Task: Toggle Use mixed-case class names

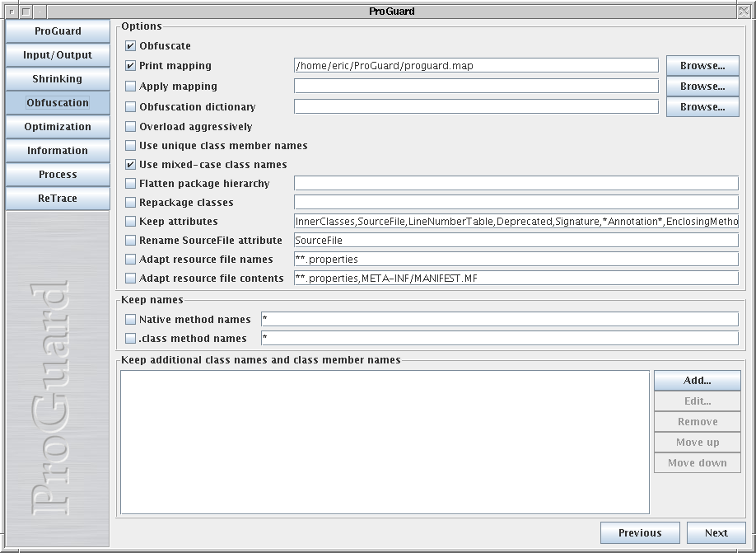Action: 131,165
